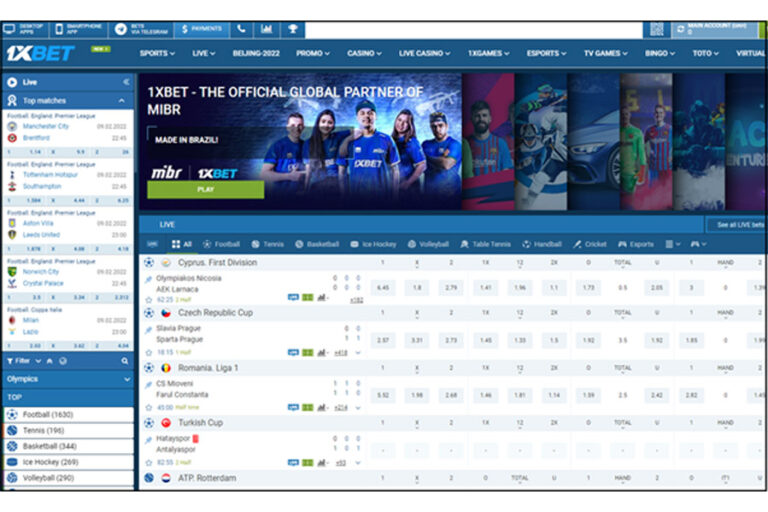Select Football (1630) in sports list
768x512 pixels.
68,414
